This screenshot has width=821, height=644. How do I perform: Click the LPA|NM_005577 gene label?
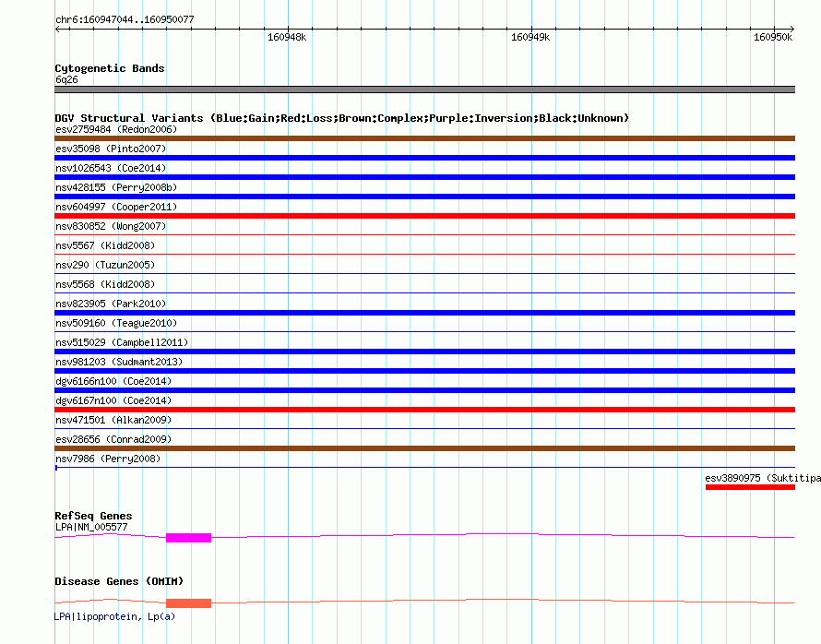[91, 527]
